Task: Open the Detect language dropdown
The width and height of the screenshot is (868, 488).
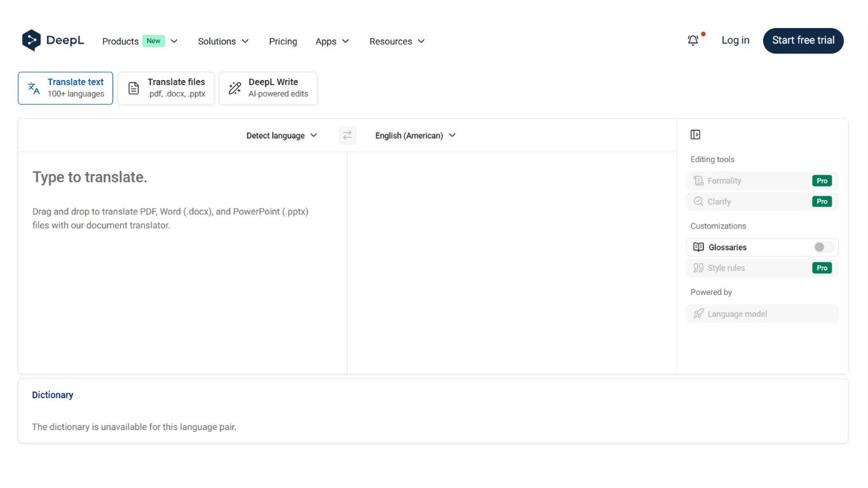Action: click(x=281, y=135)
